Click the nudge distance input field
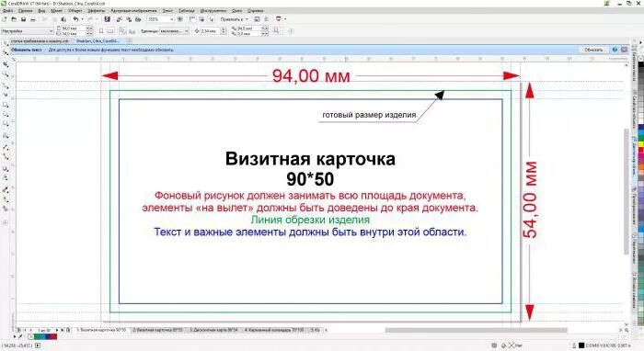644x351 pixels. point(210,30)
